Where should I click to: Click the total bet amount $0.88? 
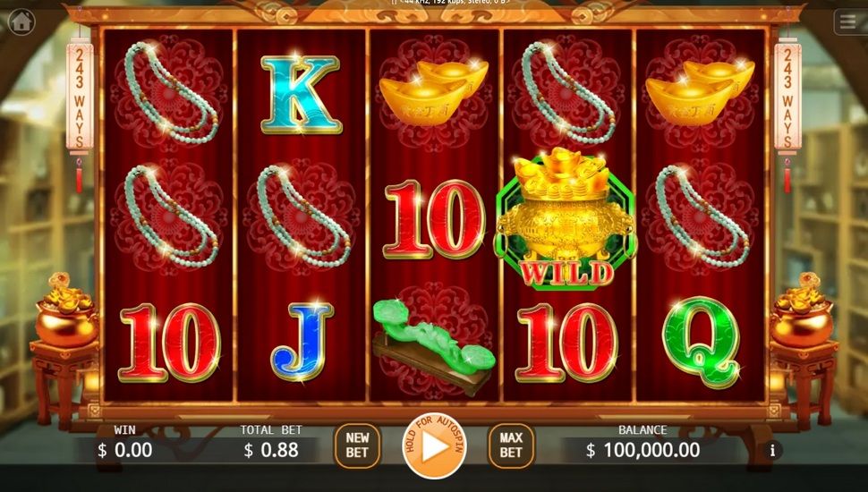[x=271, y=450]
